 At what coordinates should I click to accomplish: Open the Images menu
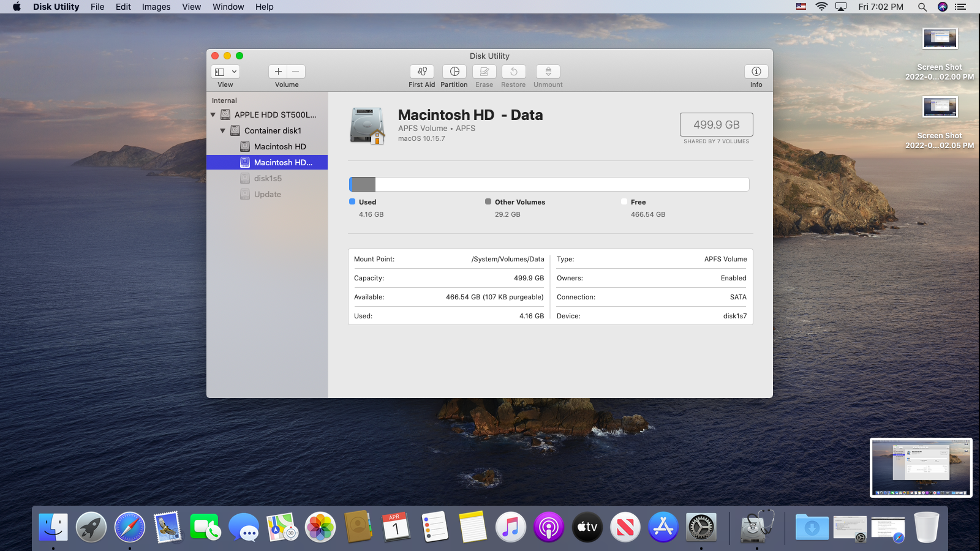156,7
